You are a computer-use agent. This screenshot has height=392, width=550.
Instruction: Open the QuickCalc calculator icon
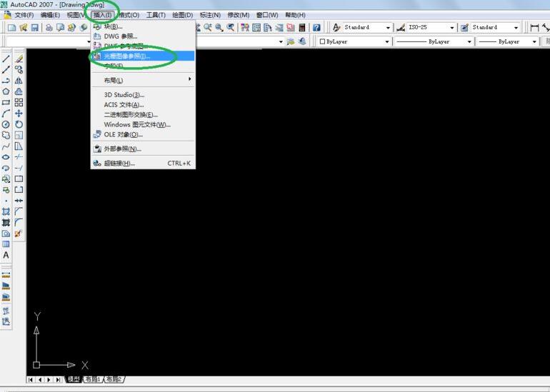pos(302,27)
